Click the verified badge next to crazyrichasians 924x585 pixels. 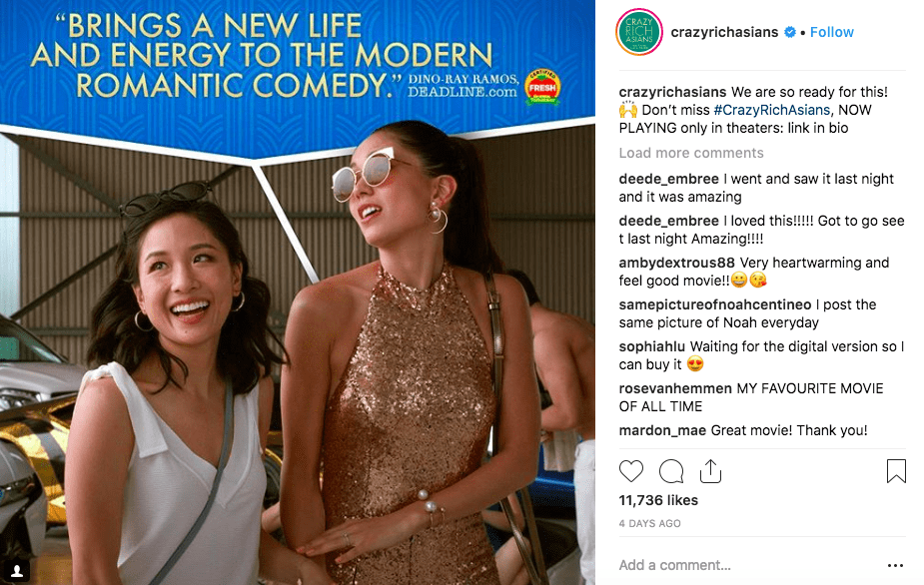[x=789, y=31]
